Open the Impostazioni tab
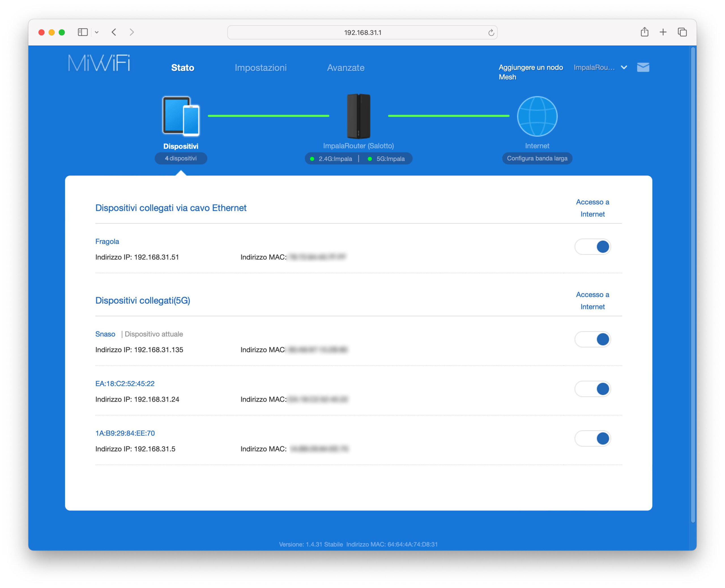Screen dimensions: 725x588 tap(261, 68)
